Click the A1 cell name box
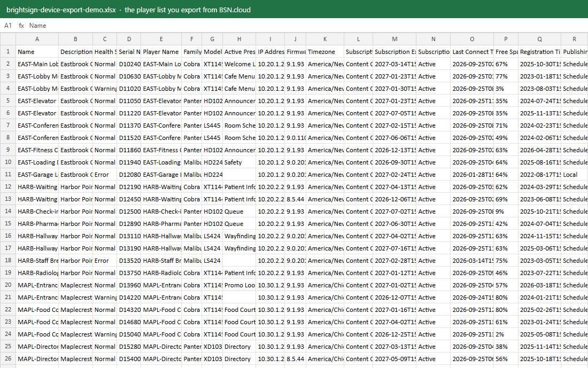The image size is (588, 368). pyautogui.click(x=8, y=26)
